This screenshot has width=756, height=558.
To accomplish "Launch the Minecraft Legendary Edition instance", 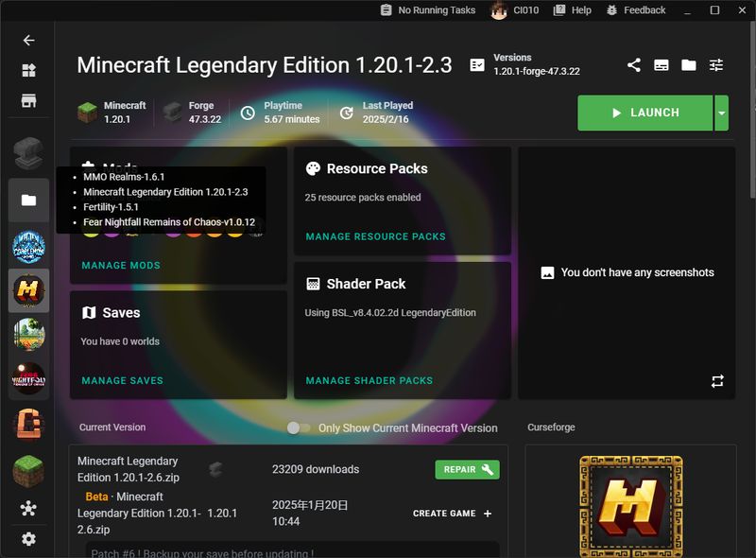I will 645,113.
